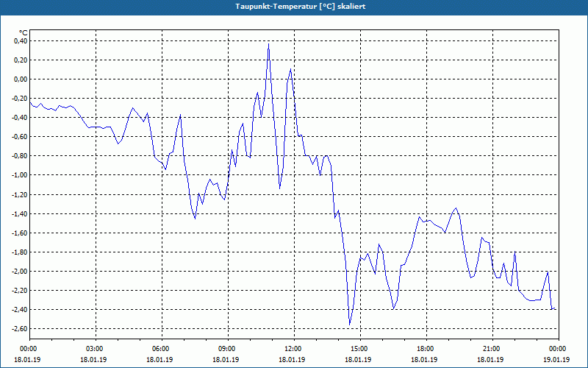Viewport: 588px width, 368px height.
Task: Click the -1,00 y-axis label
Action: [x=19, y=175]
